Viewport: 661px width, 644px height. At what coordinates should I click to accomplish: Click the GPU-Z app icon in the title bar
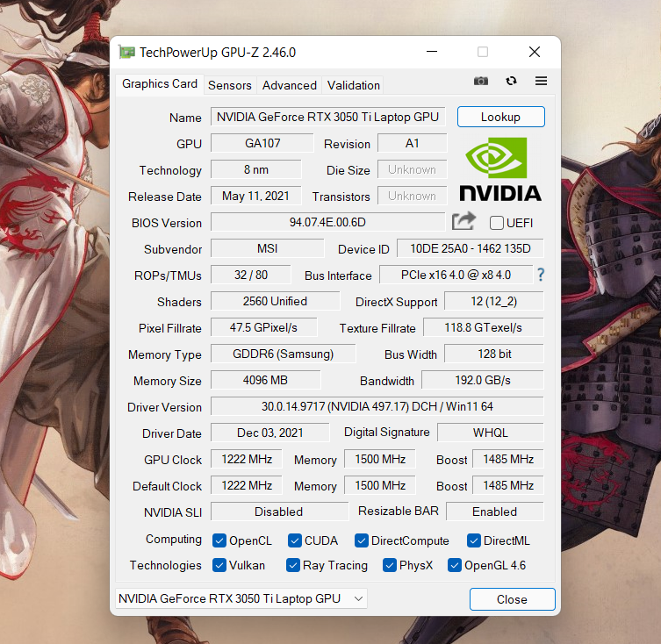point(126,52)
